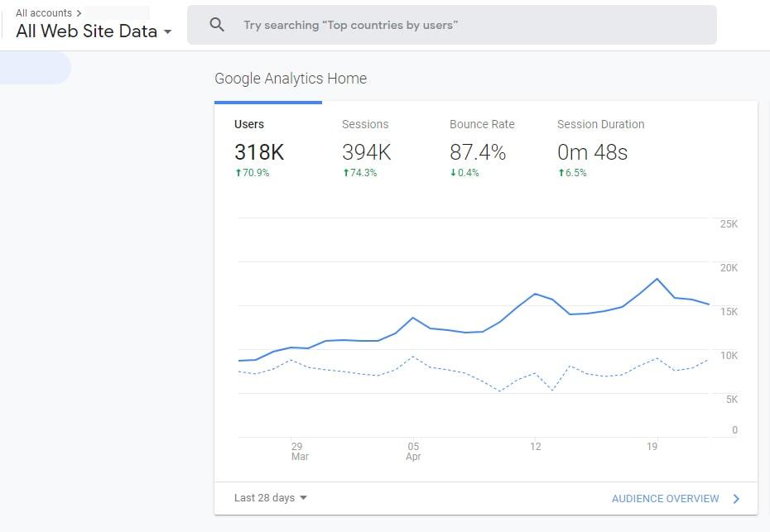Click the search box for analytics queries
770x532 pixels.
(452, 25)
